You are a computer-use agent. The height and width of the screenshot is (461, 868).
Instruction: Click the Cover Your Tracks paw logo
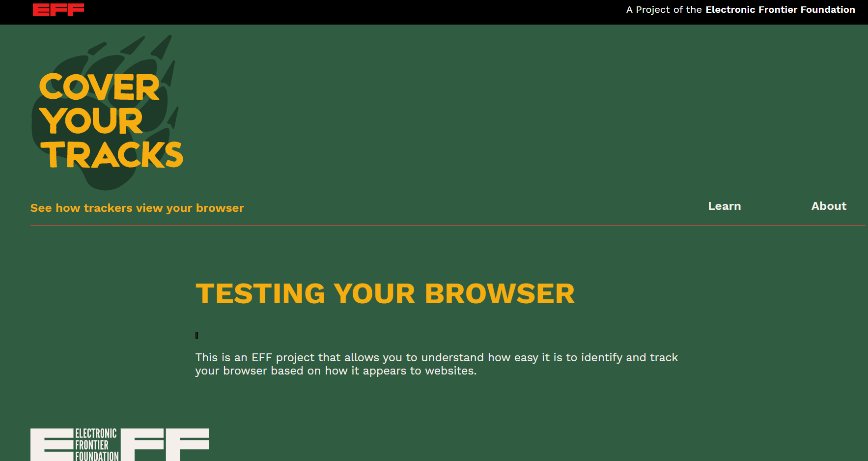(x=107, y=113)
